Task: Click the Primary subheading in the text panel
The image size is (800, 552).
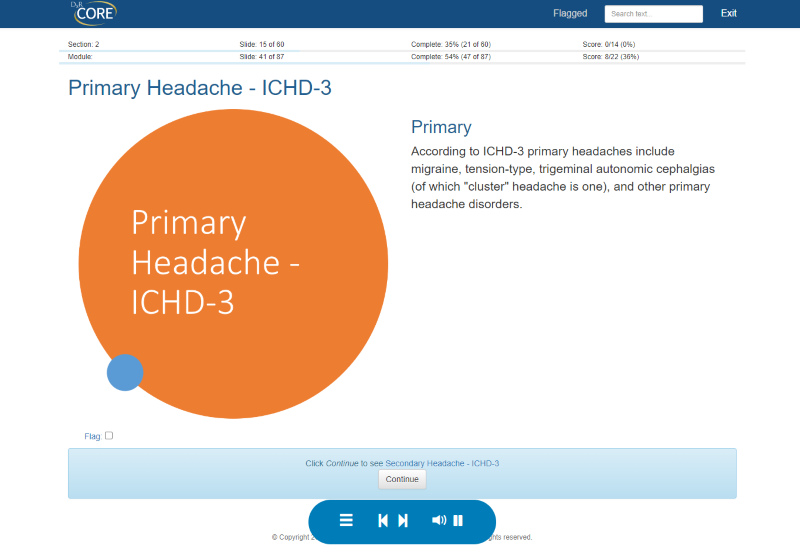Action: pos(441,127)
